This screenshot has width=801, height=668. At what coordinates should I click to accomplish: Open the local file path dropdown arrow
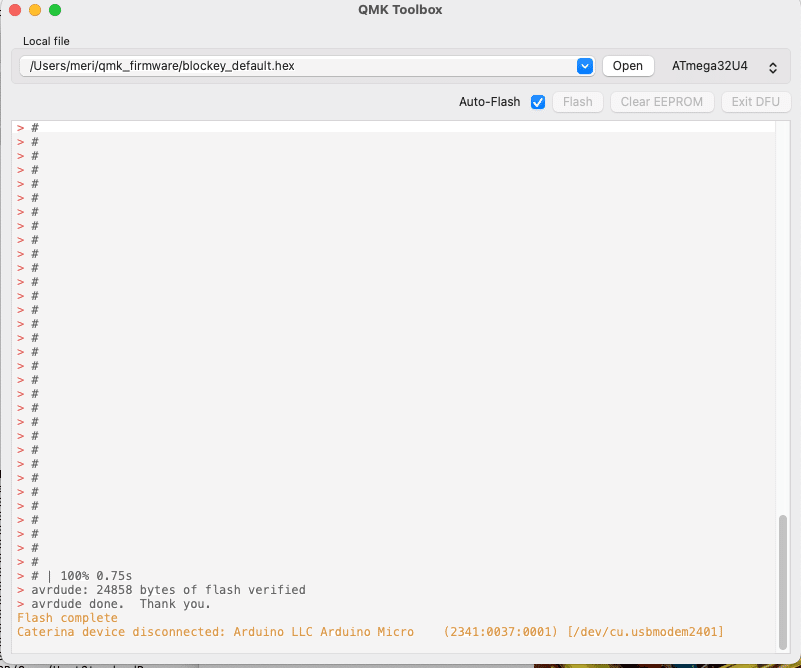[x=584, y=66]
